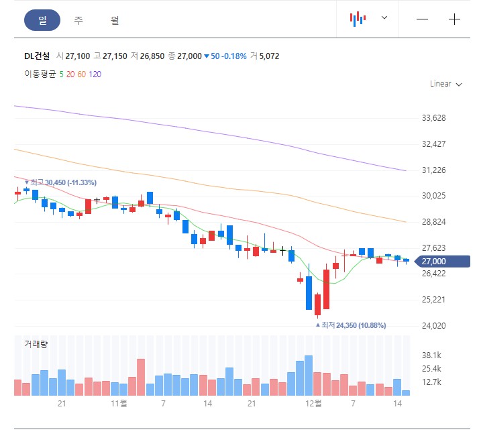This screenshot has height=448, width=479.
Task: Select the 일 (daily) chart tab
Action: pos(42,20)
